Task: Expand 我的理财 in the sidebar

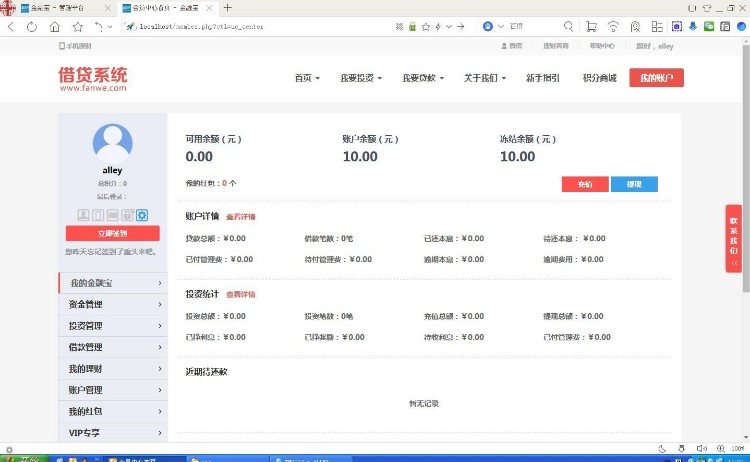Action: [113, 369]
